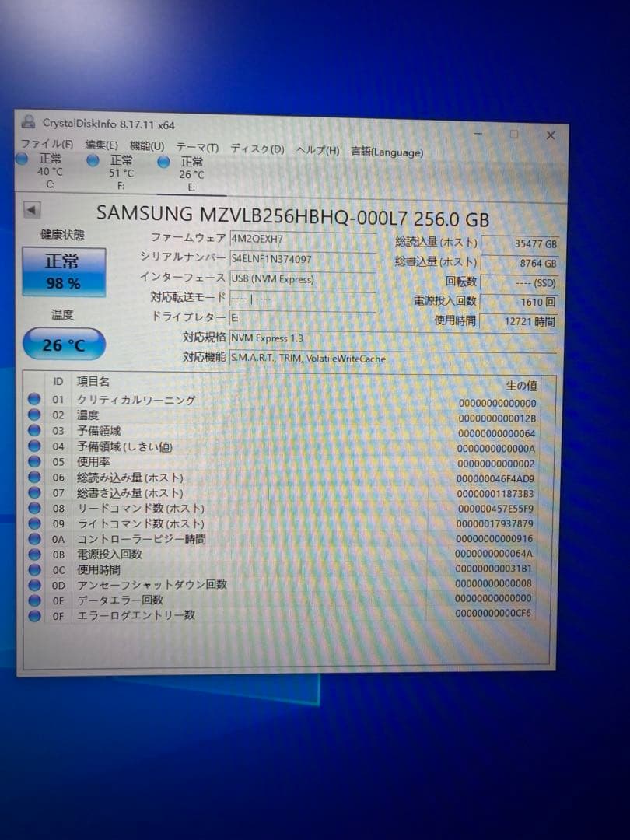Click raw value 000000000031B1
630x840 pixels.
(493, 568)
